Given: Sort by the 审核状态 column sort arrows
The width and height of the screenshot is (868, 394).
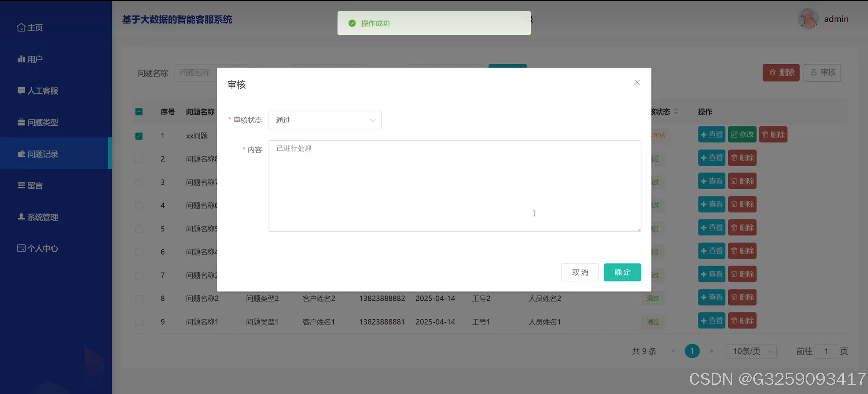Looking at the screenshot, I should tap(676, 112).
